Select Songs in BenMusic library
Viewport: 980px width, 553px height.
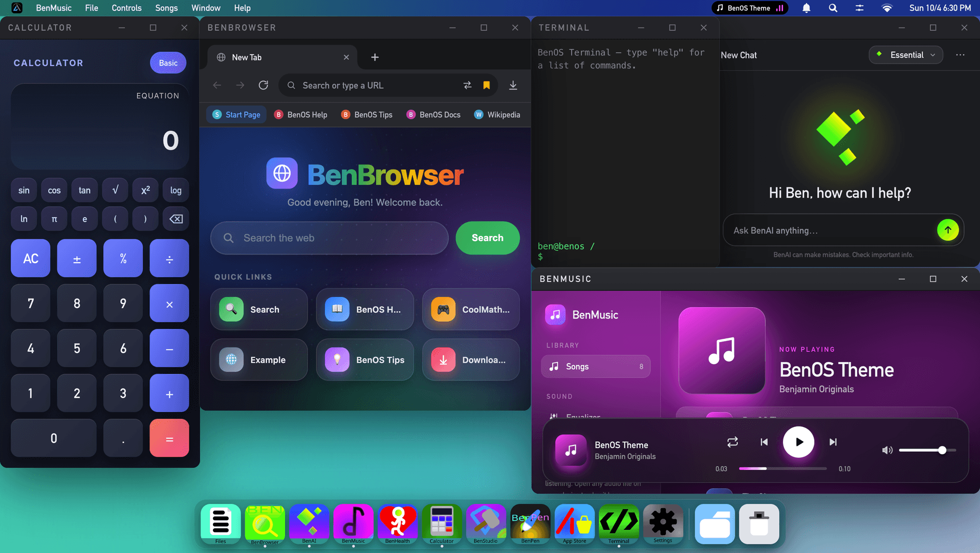[596, 367]
